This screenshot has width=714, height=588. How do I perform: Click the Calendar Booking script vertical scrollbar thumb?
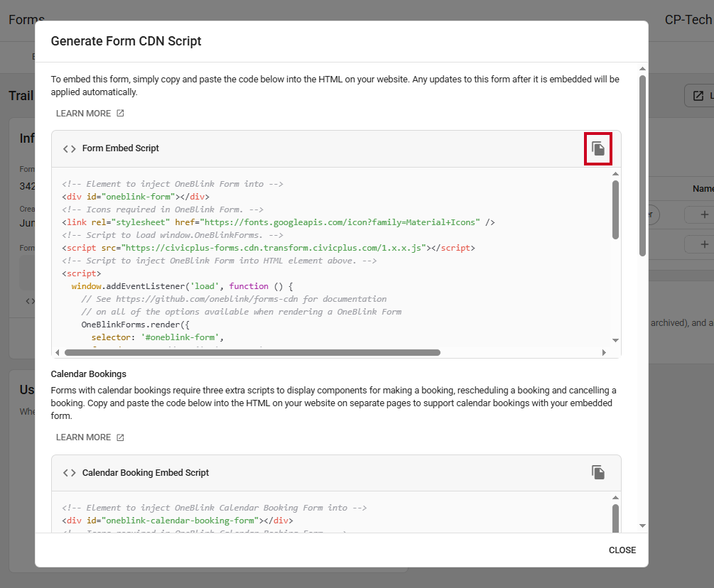(615, 518)
